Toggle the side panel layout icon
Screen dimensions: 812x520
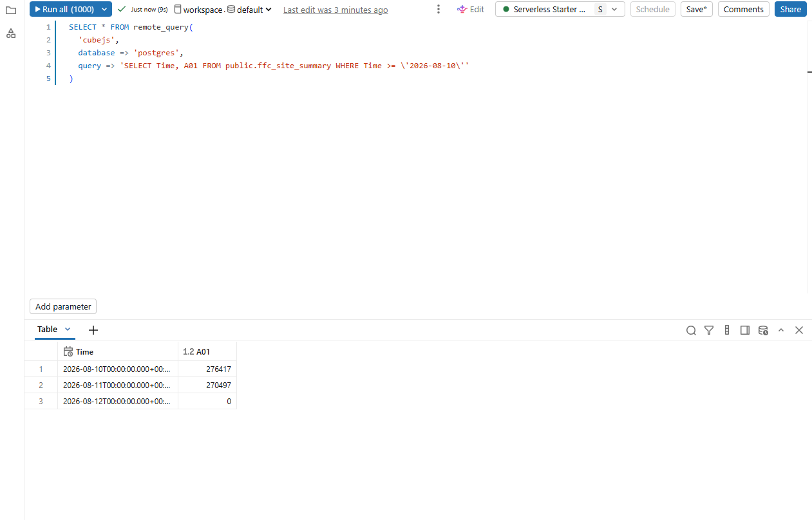coord(745,330)
